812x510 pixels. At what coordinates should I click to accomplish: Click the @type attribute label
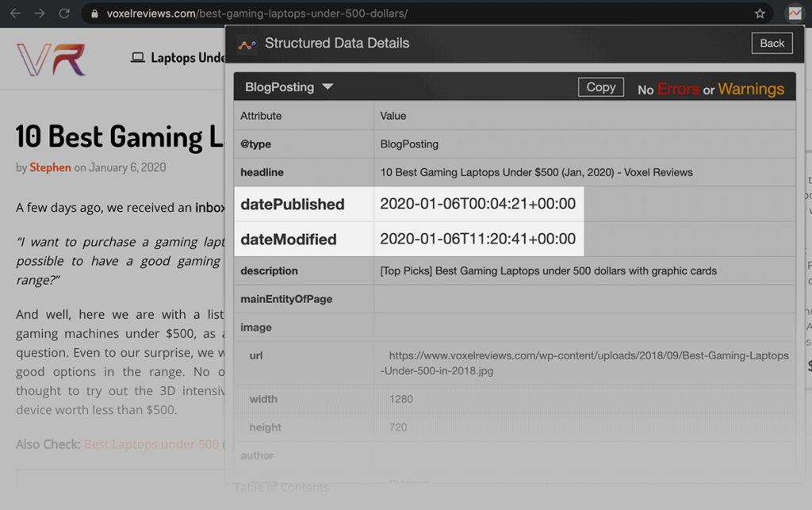[256, 144]
